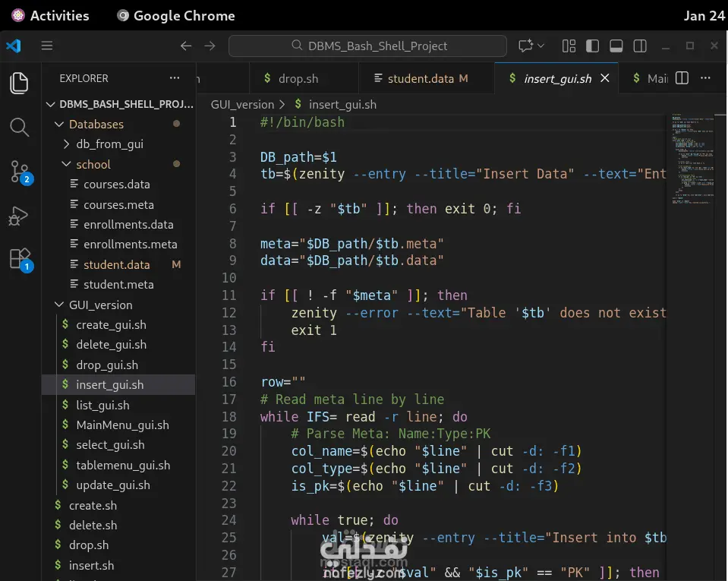Switch to the drop.sh tab
Screen dimensions: 728x581
click(298, 78)
